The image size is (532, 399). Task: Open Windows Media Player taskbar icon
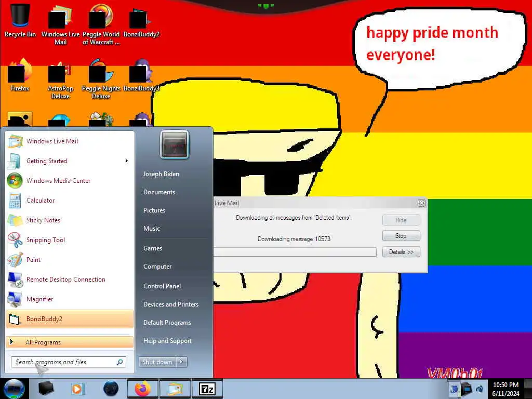tap(77, 389)
